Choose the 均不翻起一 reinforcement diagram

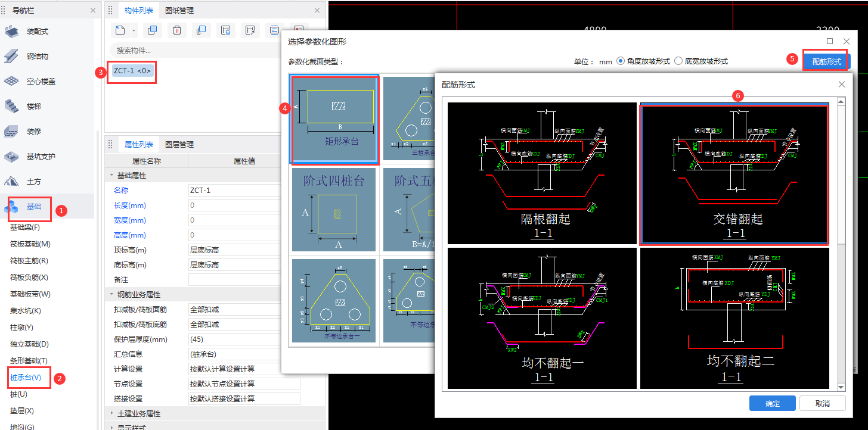[542, 319]
